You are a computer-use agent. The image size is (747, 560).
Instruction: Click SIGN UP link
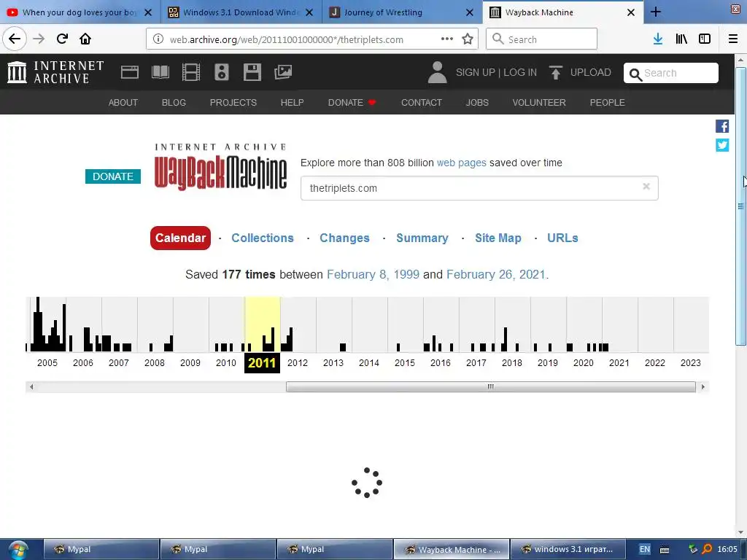coord(475,72)
